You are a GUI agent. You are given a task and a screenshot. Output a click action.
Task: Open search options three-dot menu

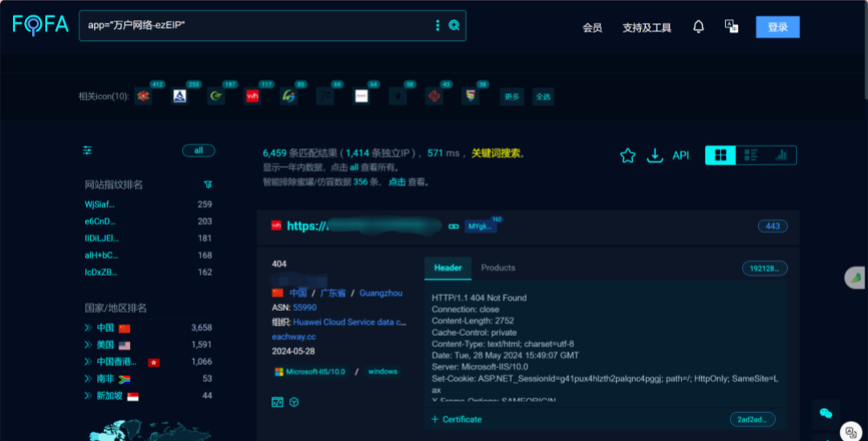[437, 25]
